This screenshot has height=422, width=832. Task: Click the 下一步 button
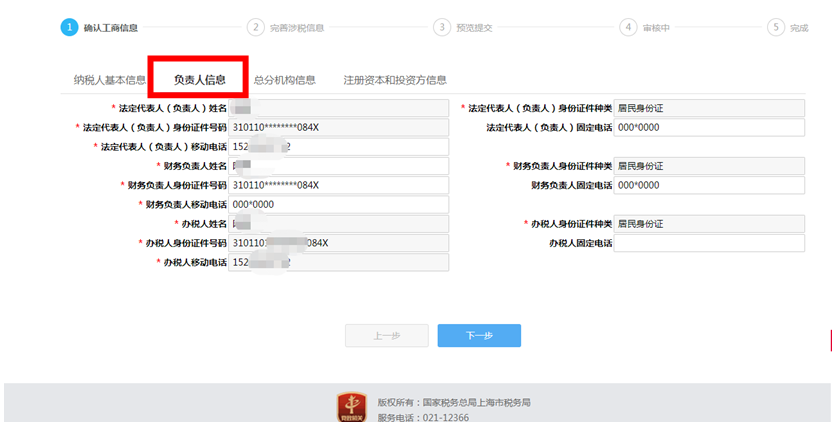point(479,335)
